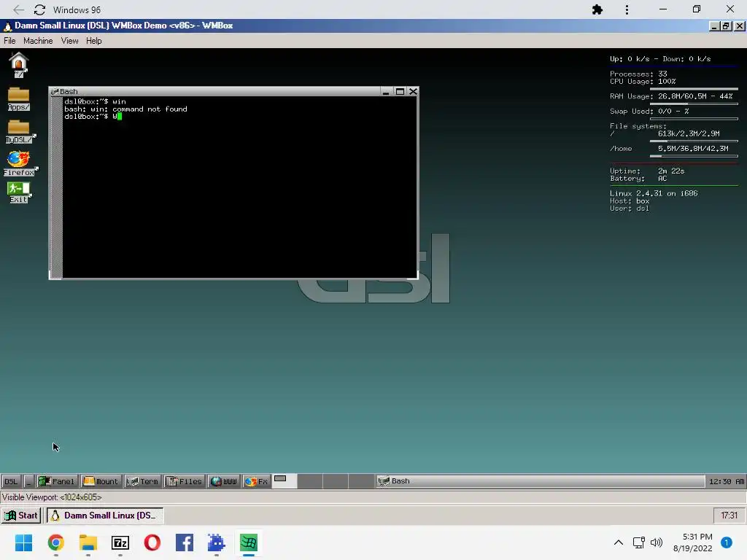
Task: Maximize the Bash terminal window
Action: click(400, 91)
